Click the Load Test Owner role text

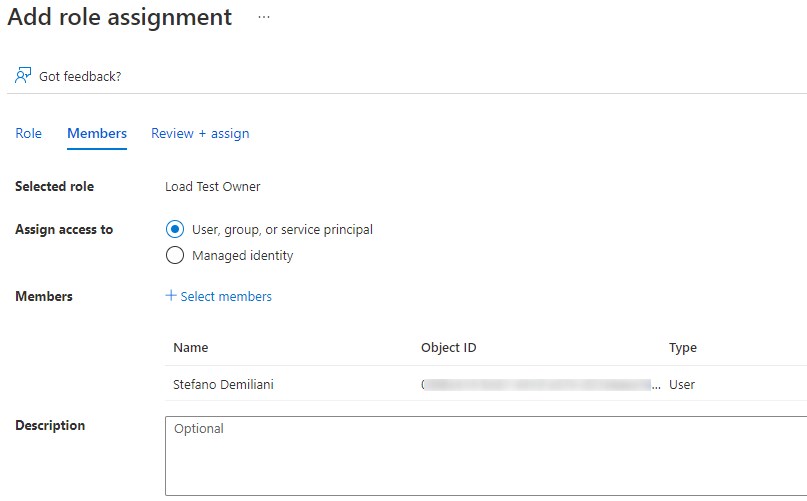click(x=212, y=186)
